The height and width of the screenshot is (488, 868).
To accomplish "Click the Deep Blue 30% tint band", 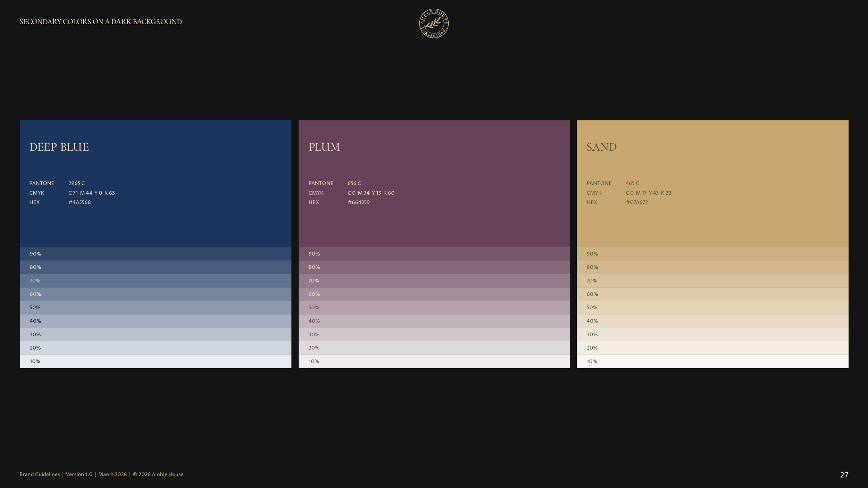I will click(156, 335).
